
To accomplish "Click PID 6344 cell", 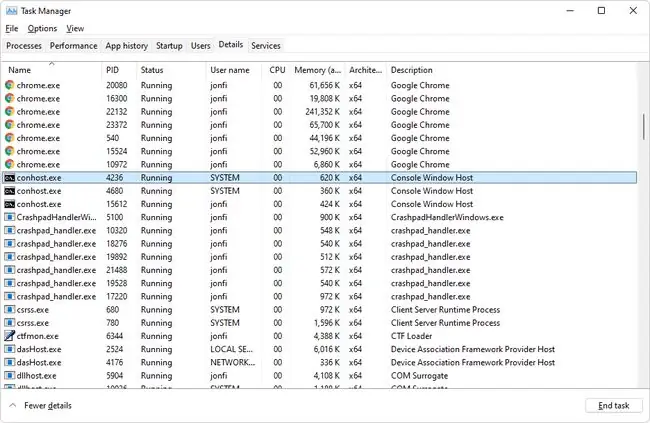I will coord(114,336).
